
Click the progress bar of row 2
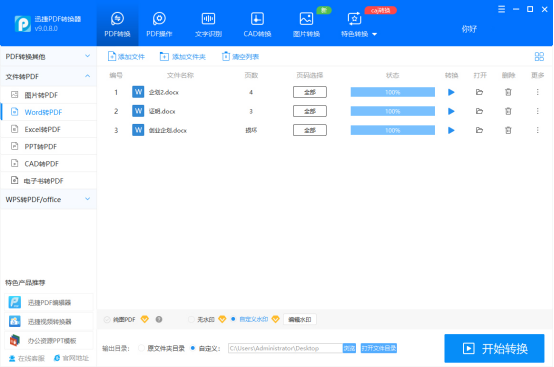[x=393, y=111]
